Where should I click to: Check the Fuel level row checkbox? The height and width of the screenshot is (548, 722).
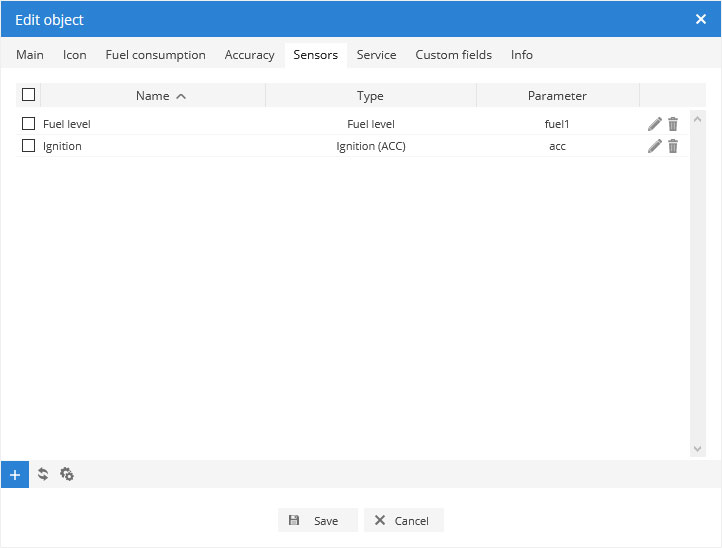coord(29,123)
